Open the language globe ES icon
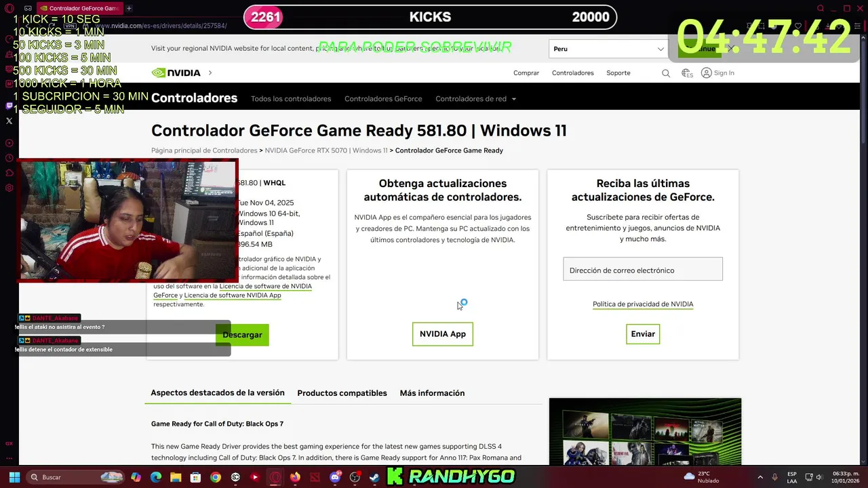Viewport: 868px width, 488px height. tap(687, 73)
